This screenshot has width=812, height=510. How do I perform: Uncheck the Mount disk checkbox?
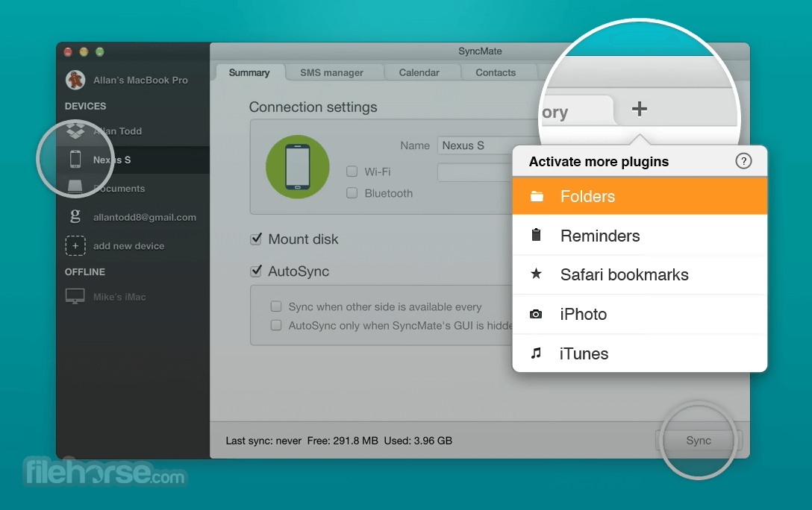pos(256,239)
